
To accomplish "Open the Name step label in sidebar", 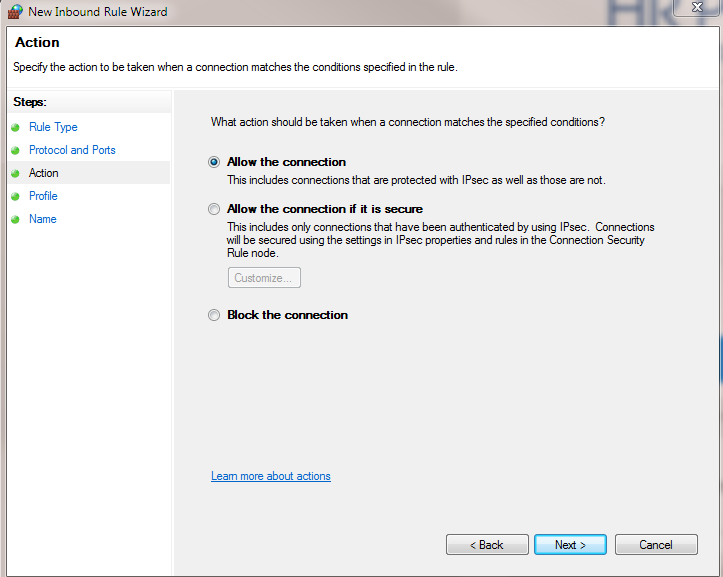I will tap(43, 219).
